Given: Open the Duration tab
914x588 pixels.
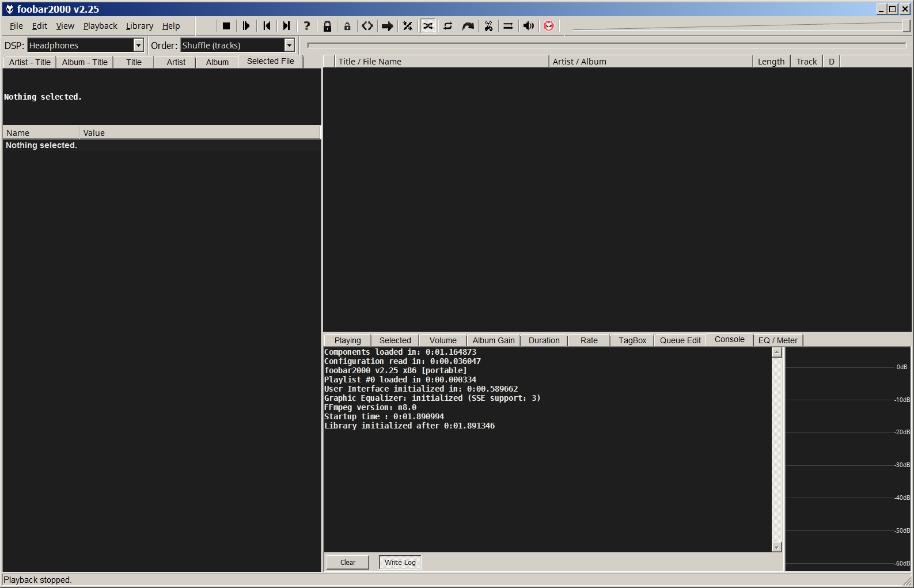Looking at the screenshot, I should pos(544,340).
